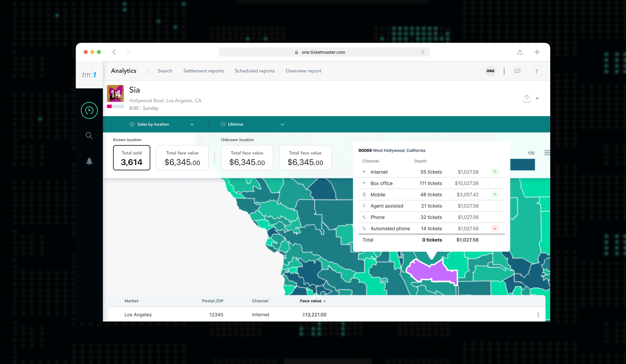Click the Agent assisted row
This screenshot has height=364, width=626.
431,206
